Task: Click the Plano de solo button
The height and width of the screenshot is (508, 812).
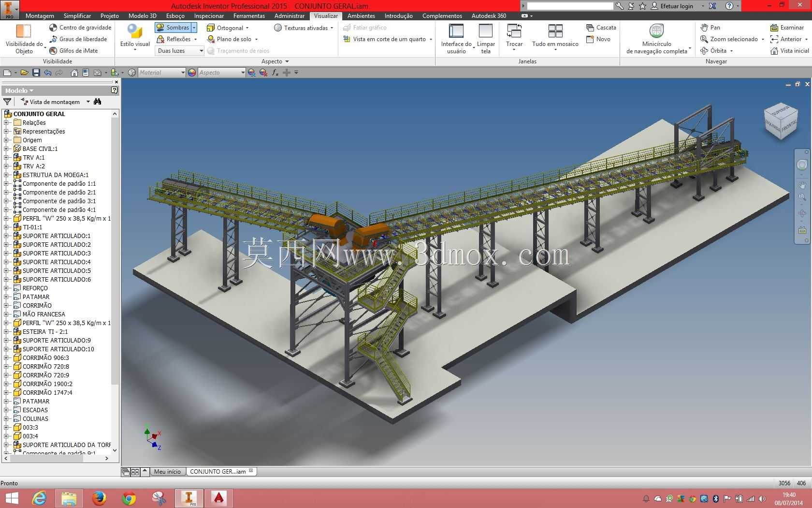Action: [x=229, y=39]
